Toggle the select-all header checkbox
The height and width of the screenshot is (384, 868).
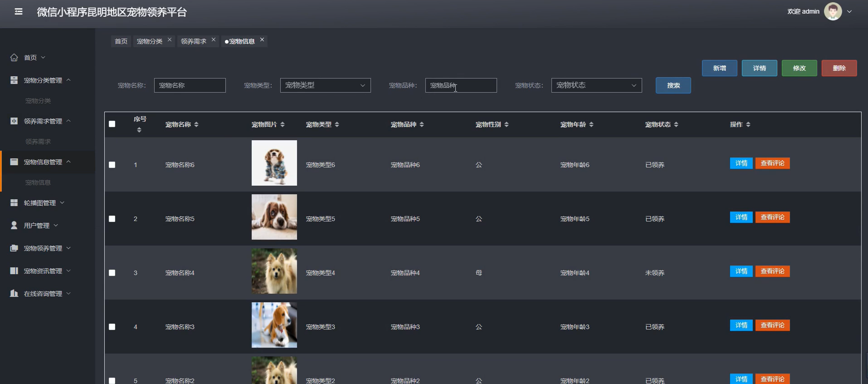click(x=112, y=124)
